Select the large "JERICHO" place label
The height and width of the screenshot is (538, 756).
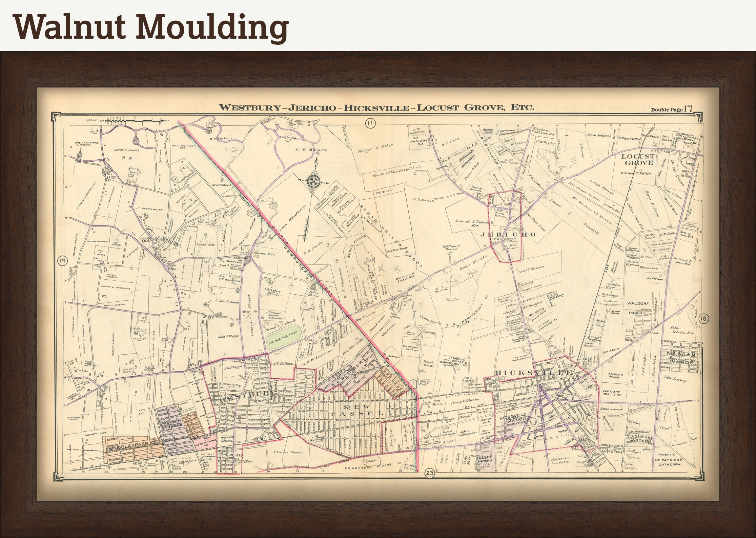tap(508, 234)
